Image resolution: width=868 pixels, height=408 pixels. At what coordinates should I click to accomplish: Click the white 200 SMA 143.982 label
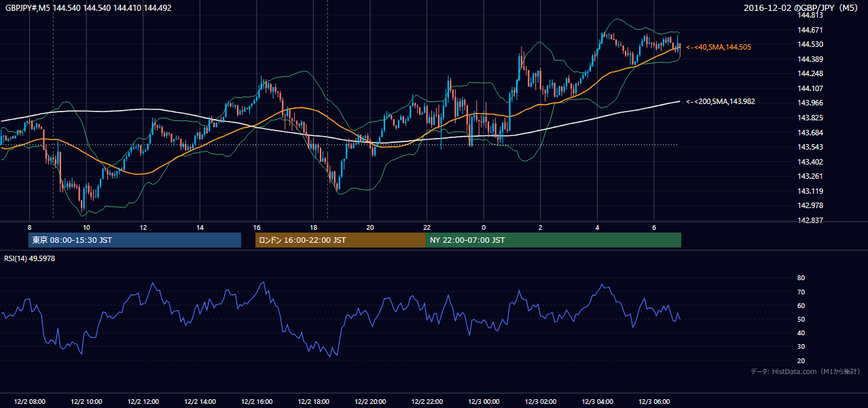[x=721, y=101]
